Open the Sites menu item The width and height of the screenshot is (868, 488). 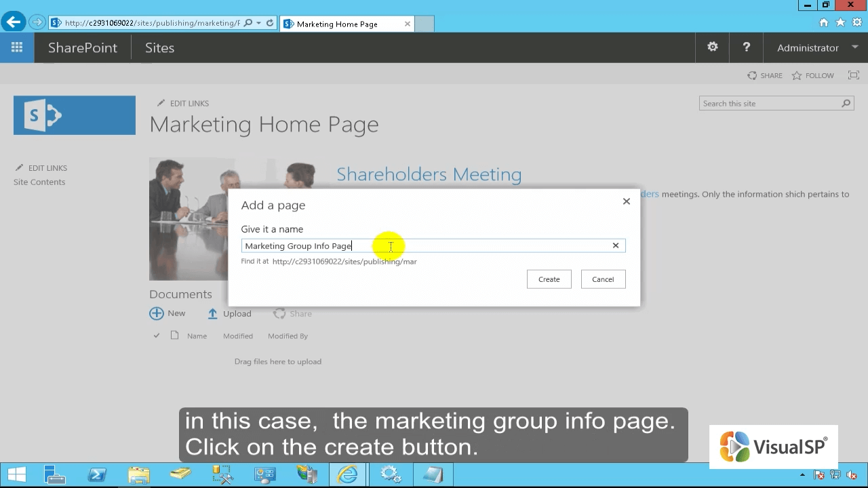[x=159, y=47]
